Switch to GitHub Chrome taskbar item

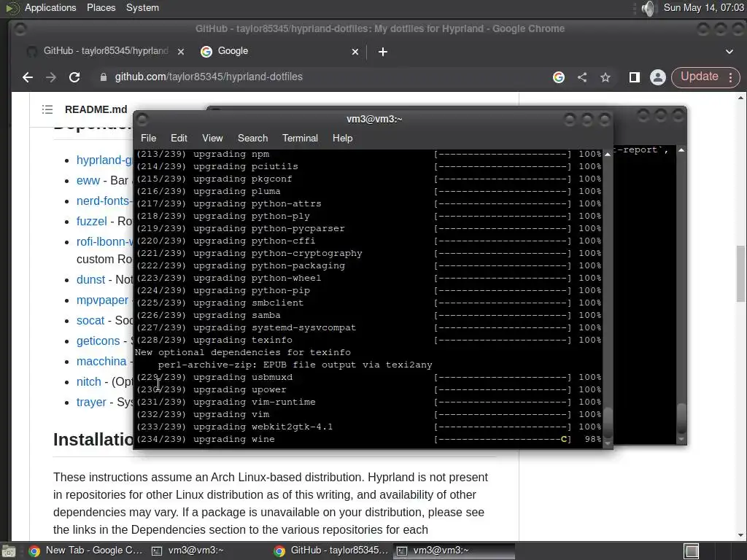331,551
